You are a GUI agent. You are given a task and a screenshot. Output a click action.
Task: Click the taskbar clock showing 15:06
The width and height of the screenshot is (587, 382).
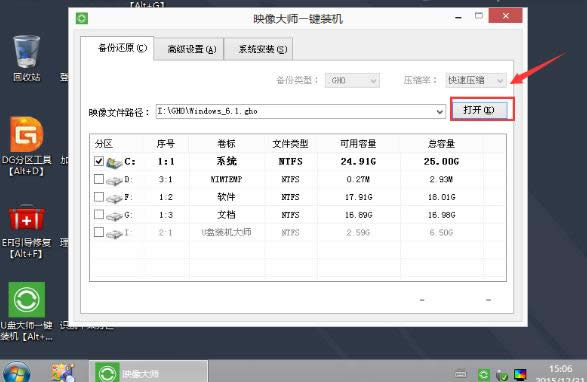[560, 369]
